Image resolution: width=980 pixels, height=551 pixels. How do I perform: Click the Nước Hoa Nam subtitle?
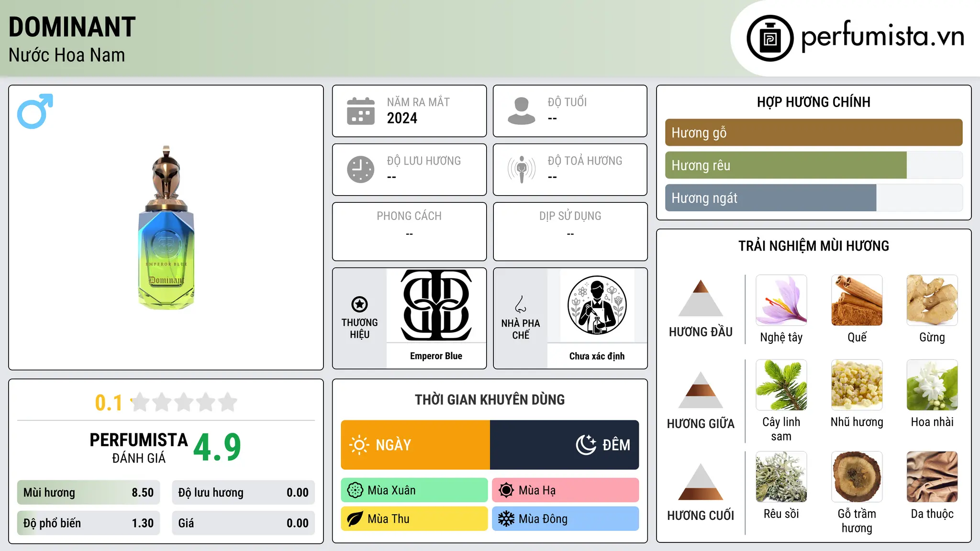67,55
